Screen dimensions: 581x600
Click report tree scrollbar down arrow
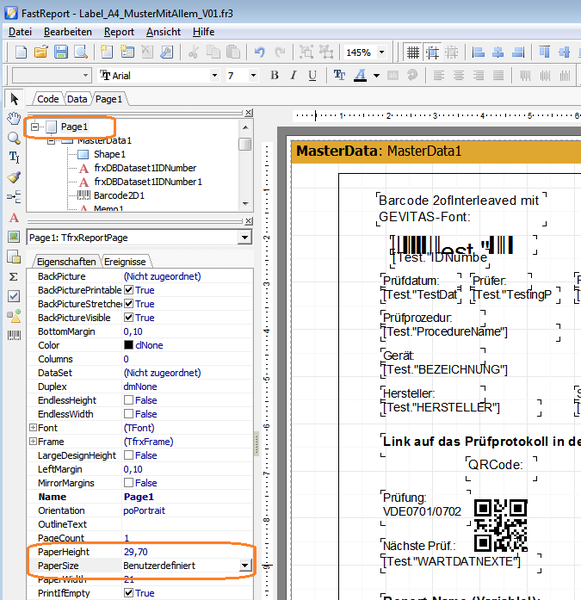[246, 204]
